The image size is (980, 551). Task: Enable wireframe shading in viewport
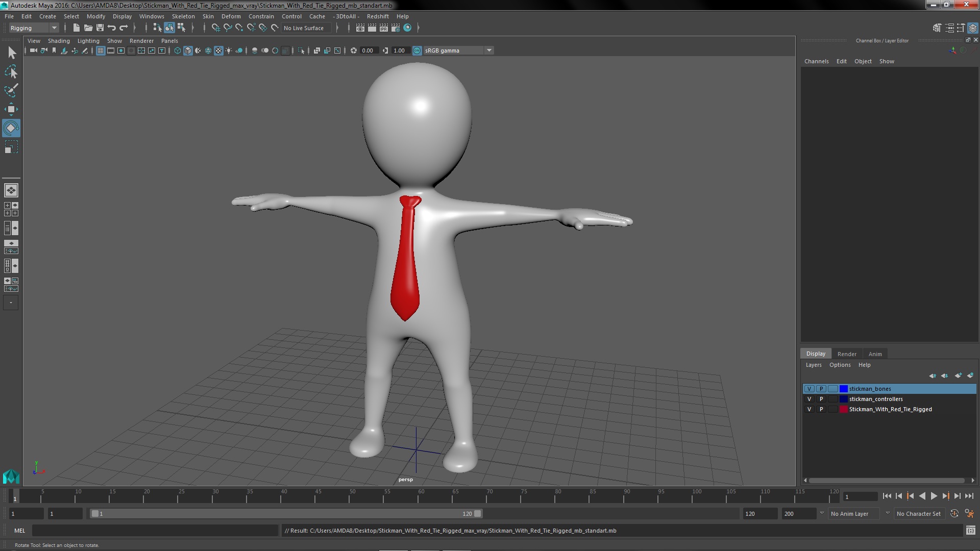tap(178, 51)
